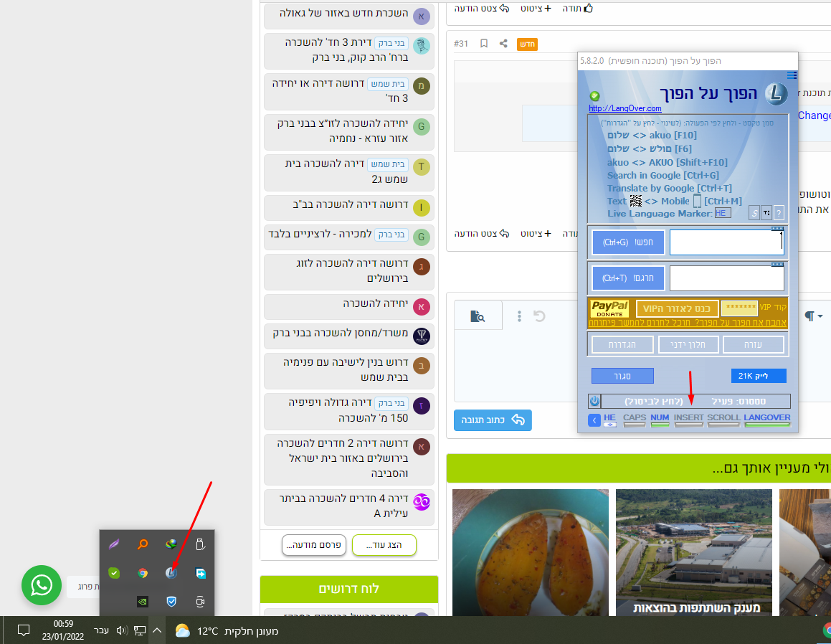Viewport: 831px width, 644px height.
Task: Open the paragraph format dropdown in editor
Action: tap(813, 316)
